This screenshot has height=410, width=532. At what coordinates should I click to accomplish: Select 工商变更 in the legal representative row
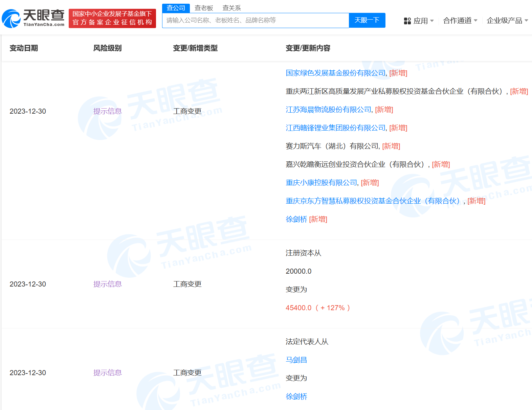(187, 373)
